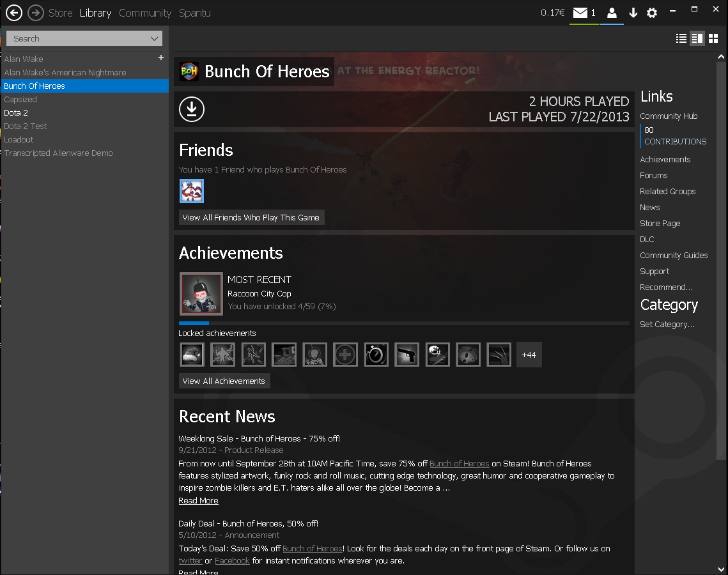This screenshot has width=728, height=575.
Task: Open the downloads arrow icon in header
Action: pos(633,13)
